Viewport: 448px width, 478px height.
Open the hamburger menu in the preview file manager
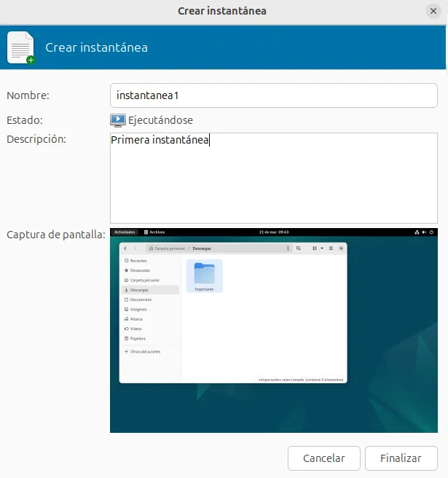331,248
